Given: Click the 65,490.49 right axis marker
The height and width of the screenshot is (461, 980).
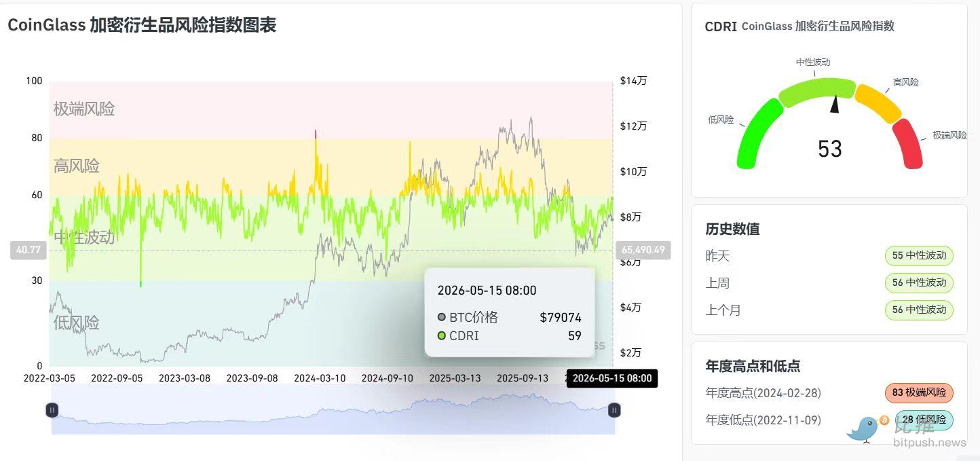Looking at the screenshot, I should pyautogui.click(x=643, y=250).
